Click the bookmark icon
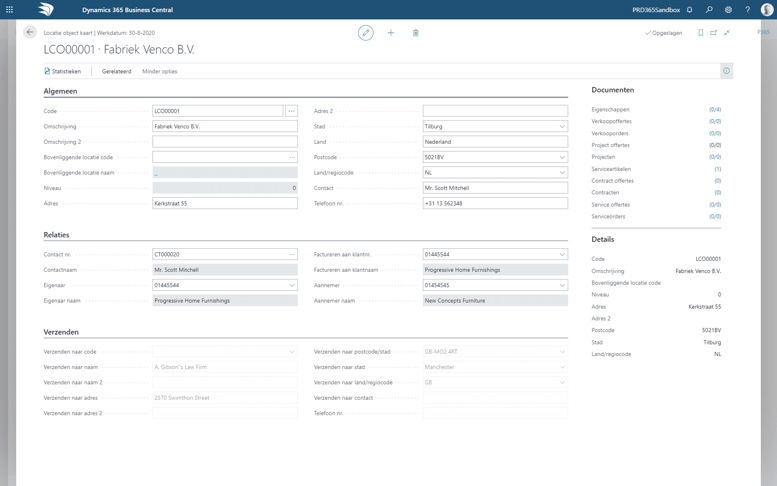777x486 pixels. [x=700, y=33]
